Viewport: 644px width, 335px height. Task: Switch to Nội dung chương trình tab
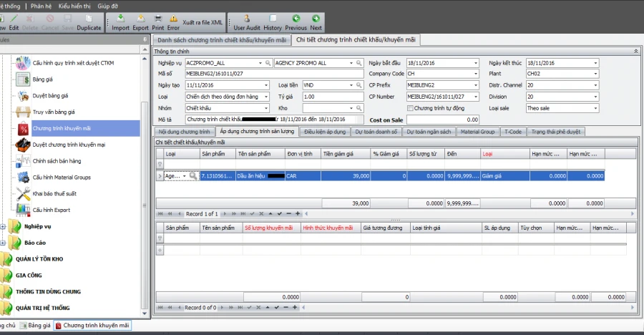(x=184, y=132)
